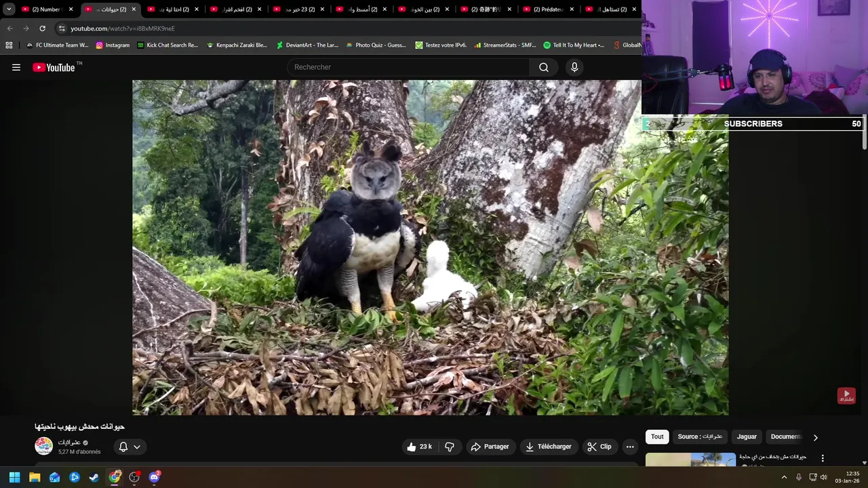The width and height of the screenshot is (868, 488).
Task: View site information icon in address bar
Action: 62,28
